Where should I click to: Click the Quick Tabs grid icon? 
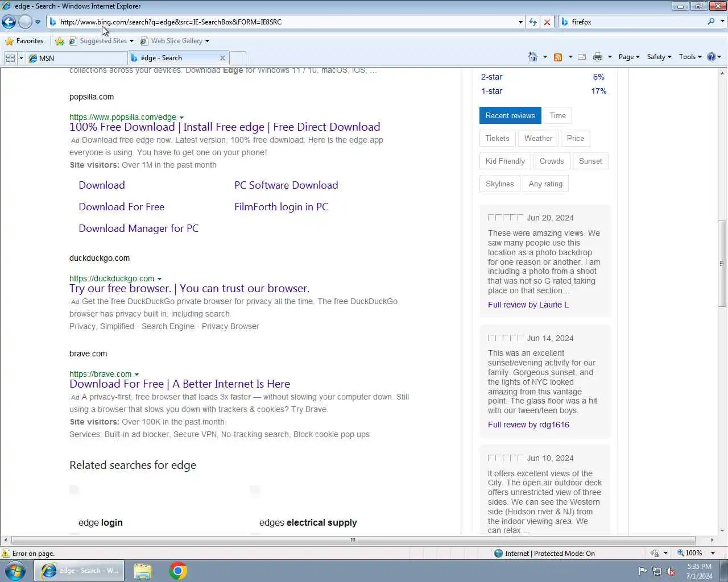point(10,58)
